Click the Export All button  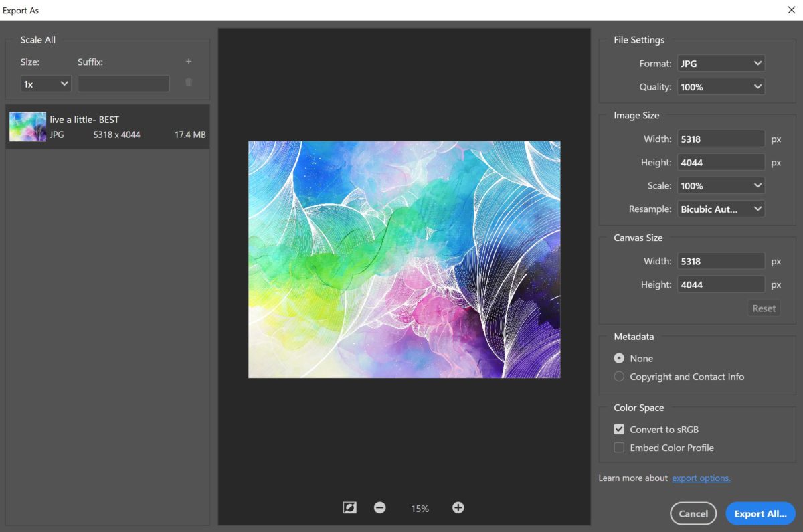point(760,513)
